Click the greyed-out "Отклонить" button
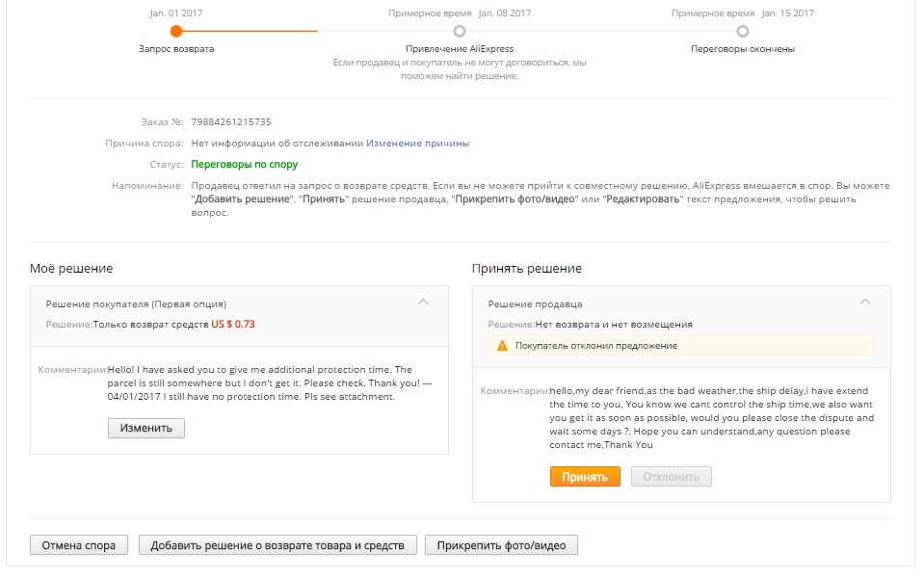Screen dimensions: 924x579 click(x=671, y=477)
